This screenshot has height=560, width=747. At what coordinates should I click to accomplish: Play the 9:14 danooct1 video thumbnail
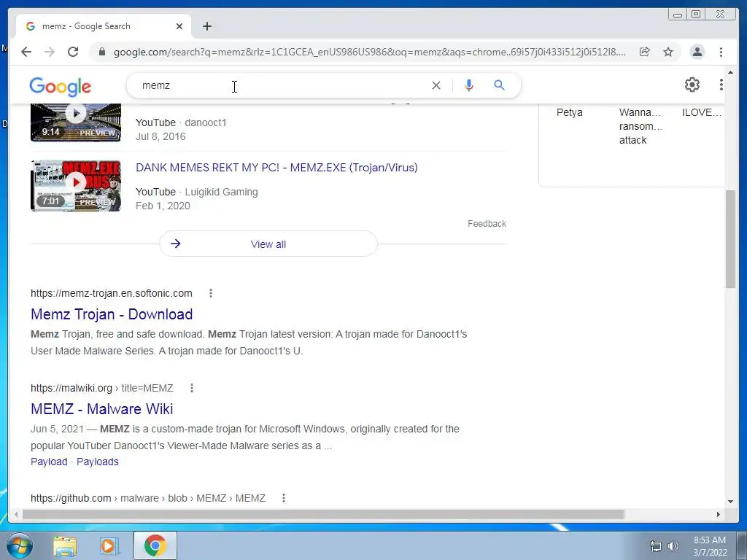coord(76,122)
